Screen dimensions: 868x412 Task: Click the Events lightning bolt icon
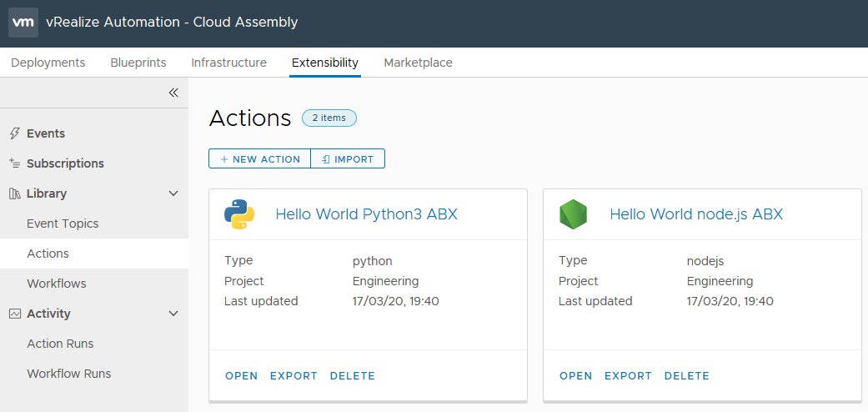pyautogui.click(x=15, y=133)
